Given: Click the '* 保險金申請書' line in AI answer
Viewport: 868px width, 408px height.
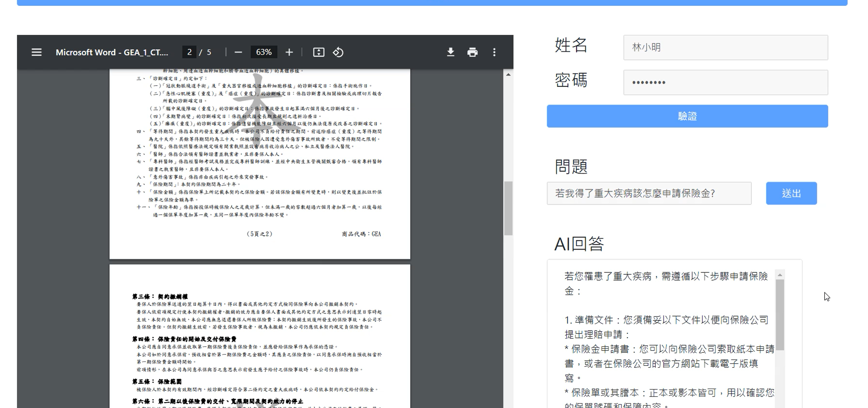Looking at the screenshot, I should 669,349.
